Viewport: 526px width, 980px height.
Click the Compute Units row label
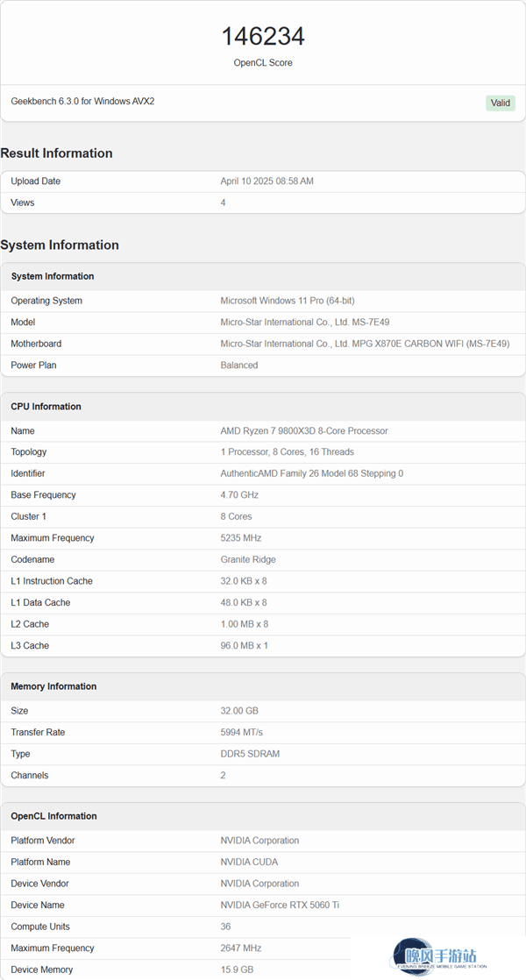point(40,927)
